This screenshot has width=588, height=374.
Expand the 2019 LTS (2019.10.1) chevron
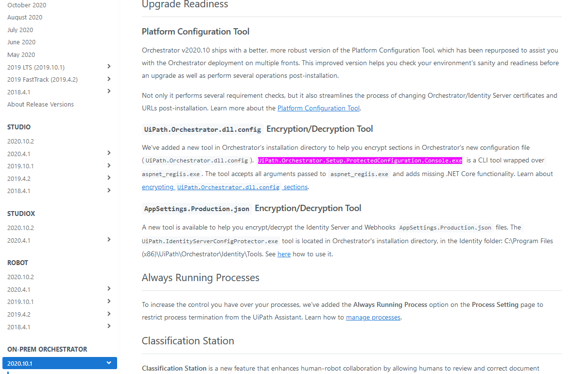(x=109, y=66)
